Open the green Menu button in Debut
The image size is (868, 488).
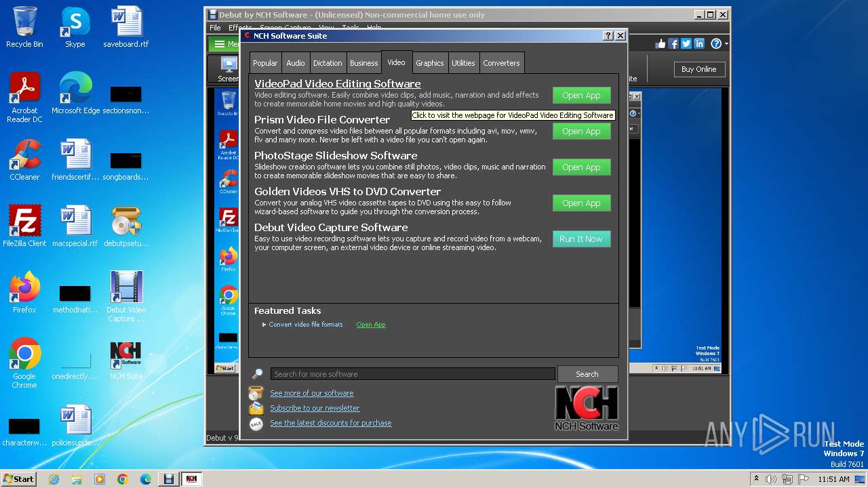click(x=224, y=44)
